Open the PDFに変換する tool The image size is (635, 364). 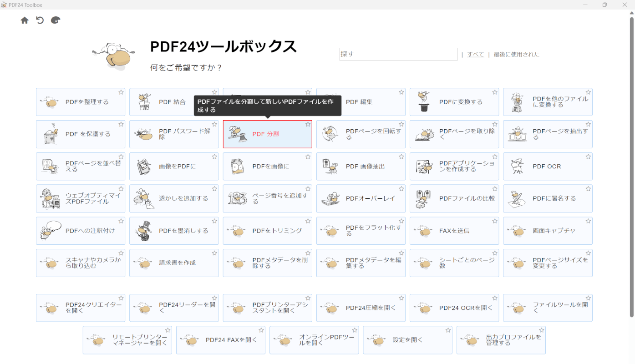pos(454,102)
